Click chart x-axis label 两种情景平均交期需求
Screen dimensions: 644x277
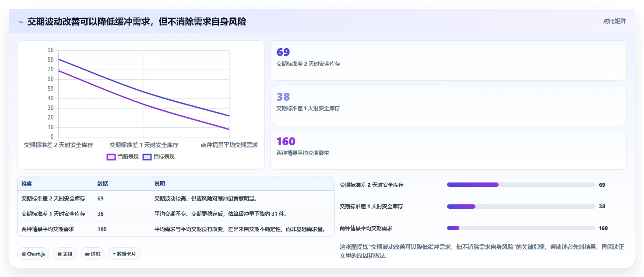pyautogui.click(x=229, y=145)
